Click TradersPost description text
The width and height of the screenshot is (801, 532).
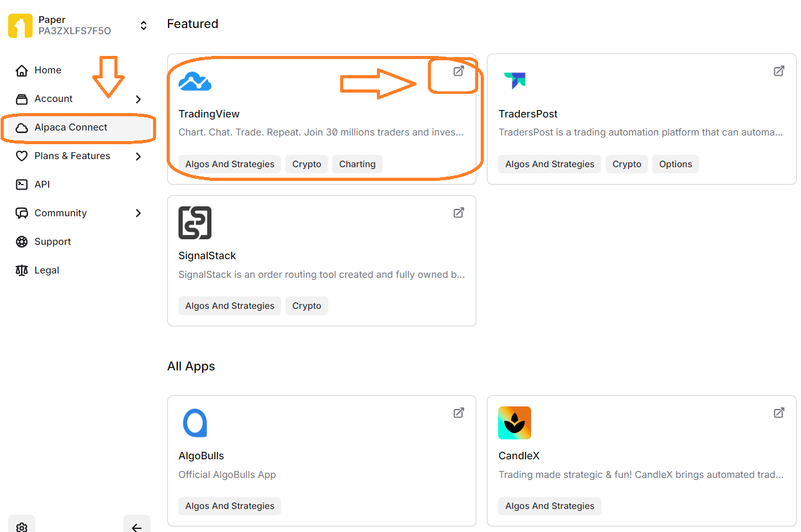pos(641,132)
